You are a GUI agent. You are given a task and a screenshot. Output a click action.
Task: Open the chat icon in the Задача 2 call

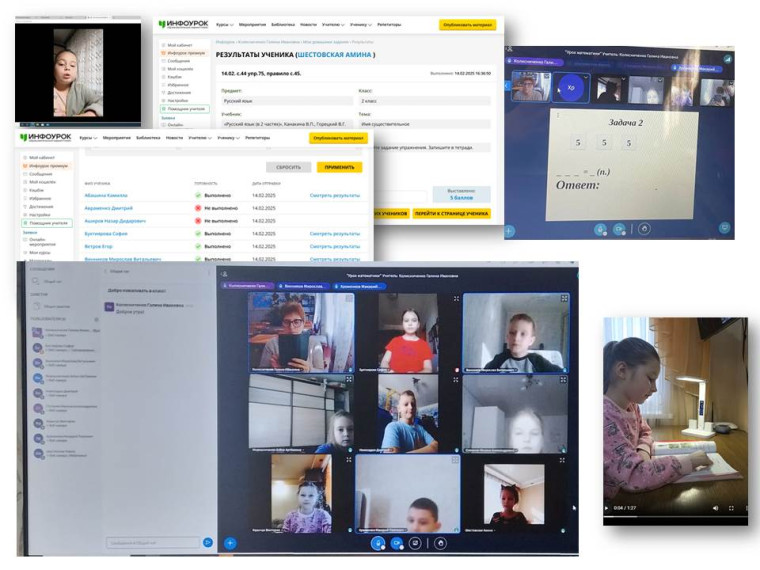point(725,227)
